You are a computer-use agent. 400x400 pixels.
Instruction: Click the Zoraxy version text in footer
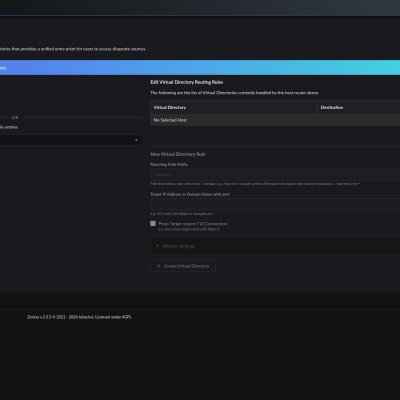tap(39, 317)
